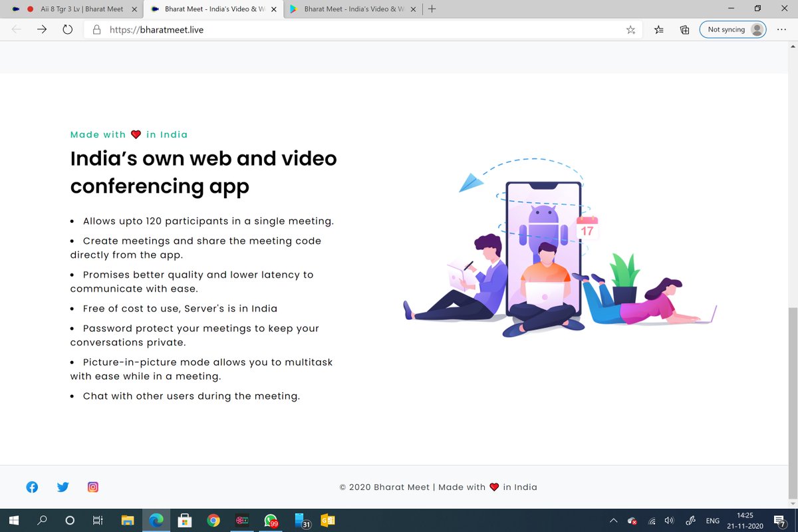Close the third Bharat Meet tab with Play icon
Screen dimensions: 798x532
point(414,9)
